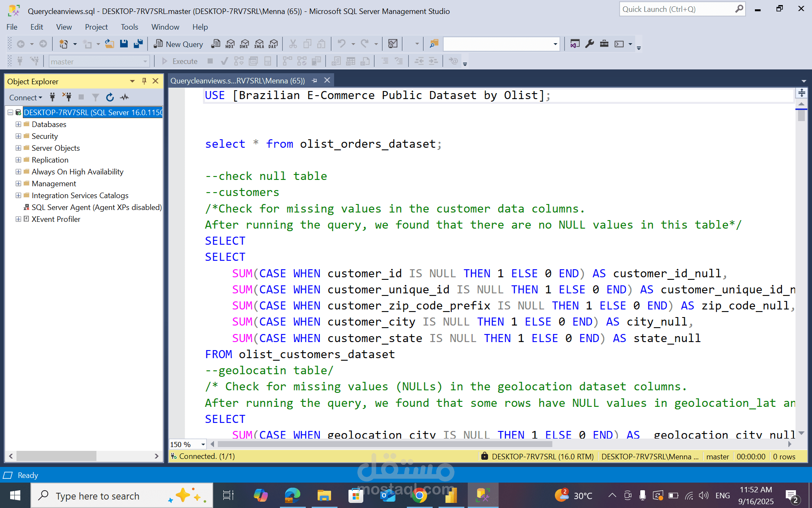Refresh the Object Explorer tree
This screenshot has height=508, width=812.
(110, 97)
